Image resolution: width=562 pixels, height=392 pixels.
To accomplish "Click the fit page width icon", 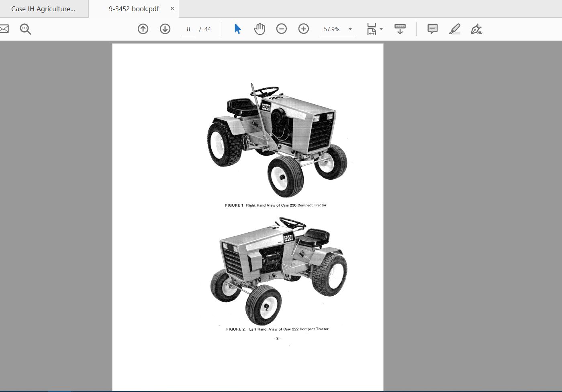I will coord(372,29).
